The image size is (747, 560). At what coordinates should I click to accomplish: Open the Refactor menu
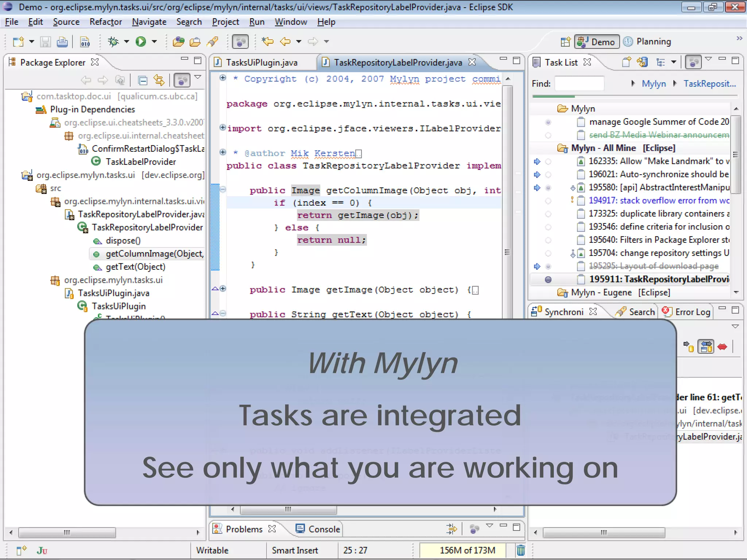[x=106, y=22]
